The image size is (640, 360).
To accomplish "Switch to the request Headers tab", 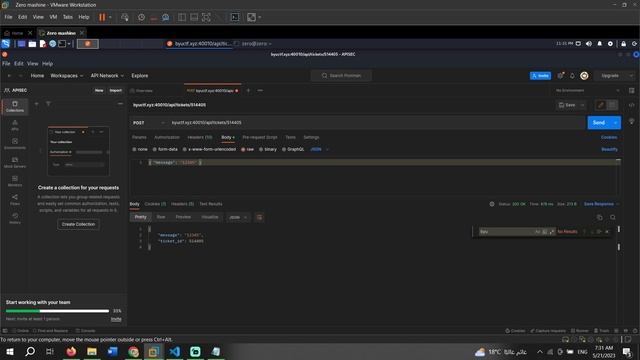I will [x=200, y=137].
